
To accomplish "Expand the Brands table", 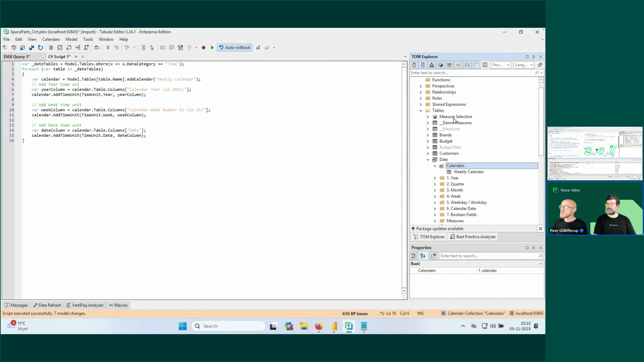I will click(x=428, y=135).
